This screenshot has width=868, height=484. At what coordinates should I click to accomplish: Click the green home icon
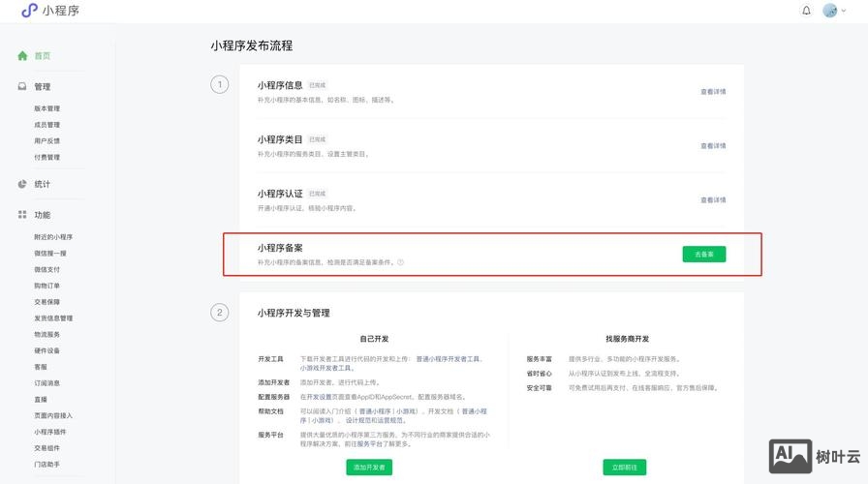tap(22, 55)
